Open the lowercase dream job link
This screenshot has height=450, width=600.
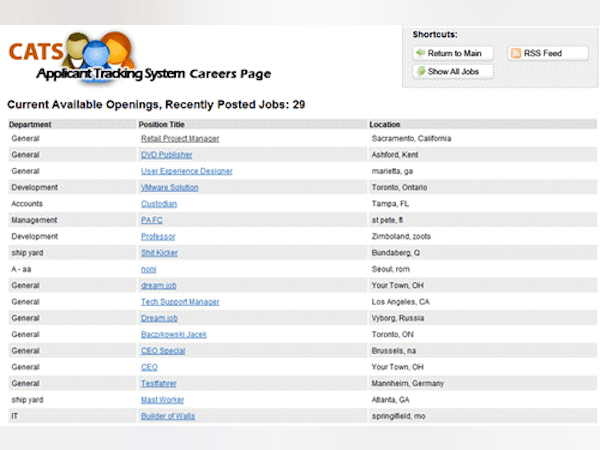158,285
